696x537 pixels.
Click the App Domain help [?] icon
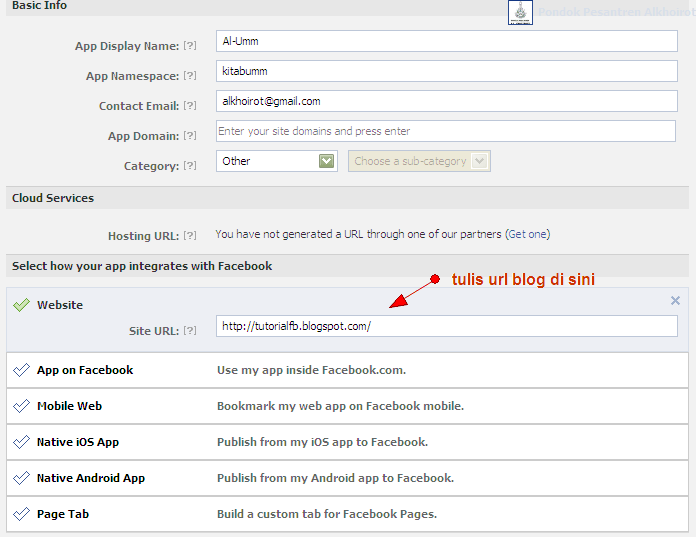click(x=190, y=136)
